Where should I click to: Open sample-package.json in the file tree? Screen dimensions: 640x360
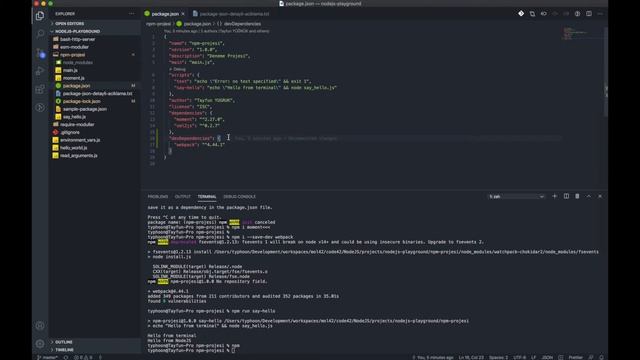tap(84, 109)
